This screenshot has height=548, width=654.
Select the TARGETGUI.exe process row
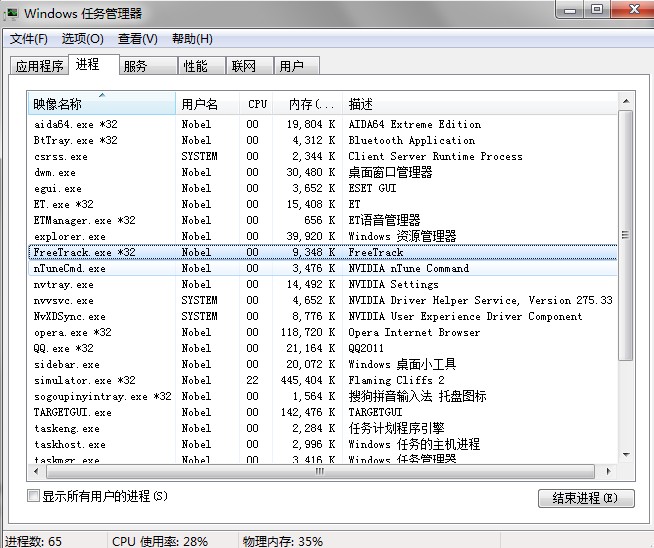(x=323, y=412)
